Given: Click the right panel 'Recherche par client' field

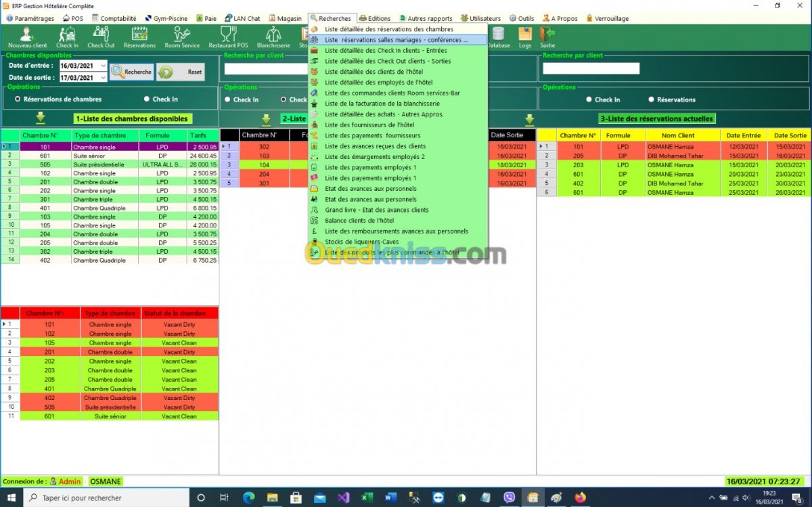Looking at the screenshot, I should pos(591,68).
